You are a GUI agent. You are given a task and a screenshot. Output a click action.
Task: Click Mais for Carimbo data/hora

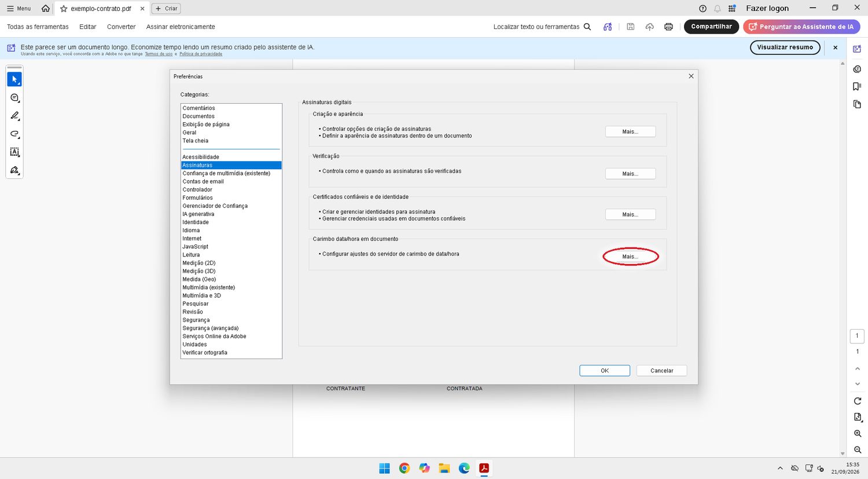coord(630,257)
